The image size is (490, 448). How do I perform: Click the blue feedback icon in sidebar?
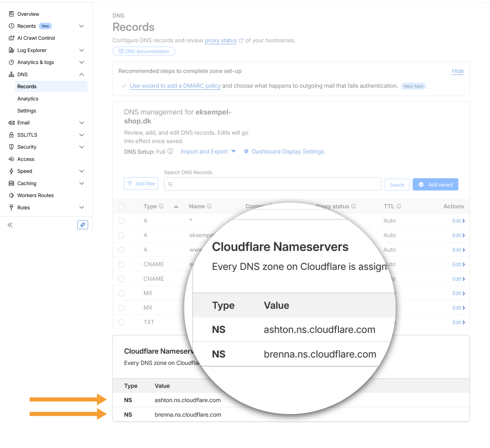pos(82,225)
